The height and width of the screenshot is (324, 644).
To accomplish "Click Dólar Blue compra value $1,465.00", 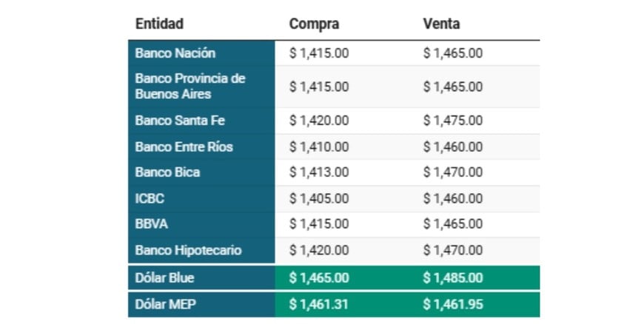I will [x=319, y=278].
